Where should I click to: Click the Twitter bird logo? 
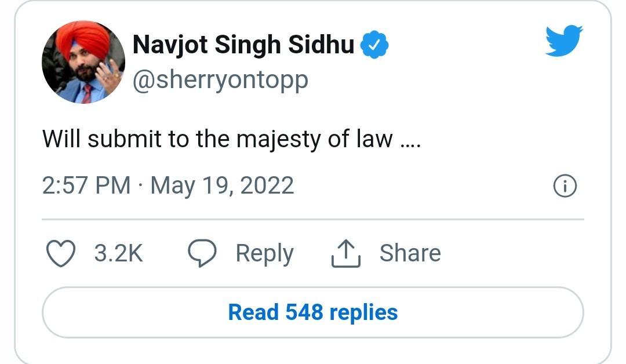563,40
